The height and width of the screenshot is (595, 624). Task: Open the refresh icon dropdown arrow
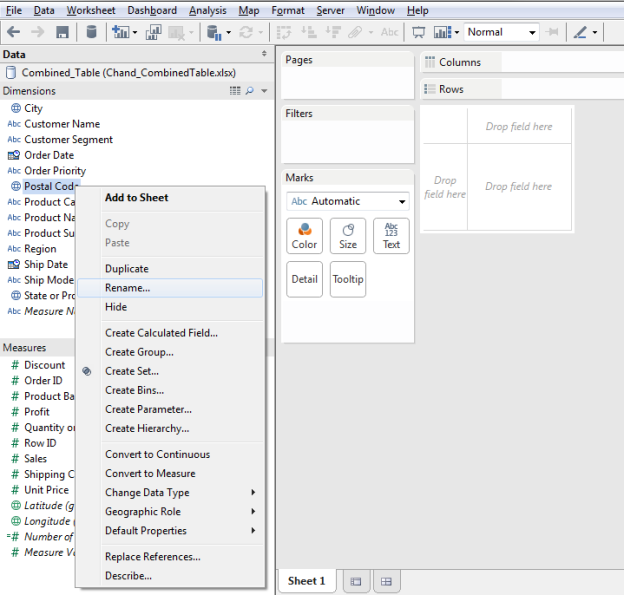click(x=261, y=33)
